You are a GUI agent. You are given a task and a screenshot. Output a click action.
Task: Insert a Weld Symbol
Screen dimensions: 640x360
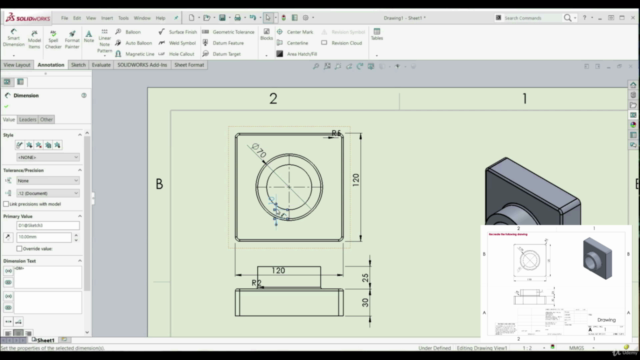coord(177,43)
